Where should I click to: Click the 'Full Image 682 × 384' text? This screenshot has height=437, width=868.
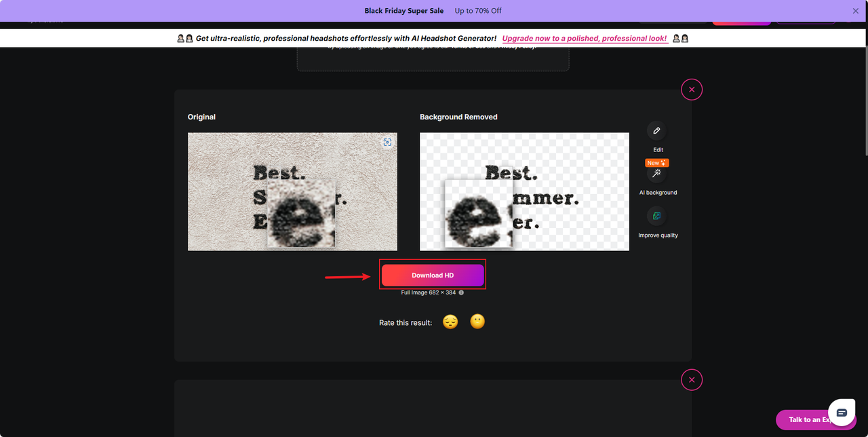(x=428, y=292)
